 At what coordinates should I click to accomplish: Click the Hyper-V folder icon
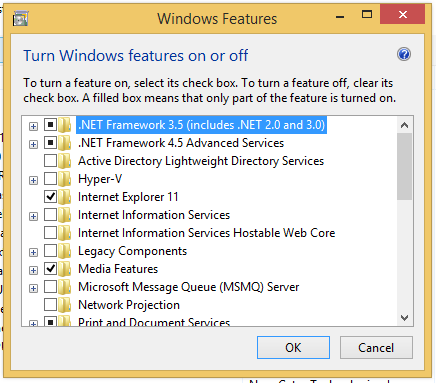coord(64,179)
